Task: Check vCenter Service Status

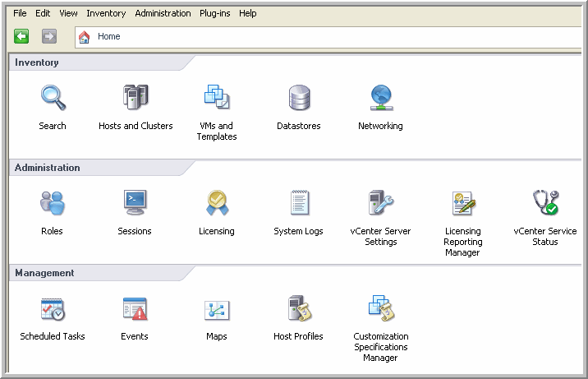Action: (544, 203)
